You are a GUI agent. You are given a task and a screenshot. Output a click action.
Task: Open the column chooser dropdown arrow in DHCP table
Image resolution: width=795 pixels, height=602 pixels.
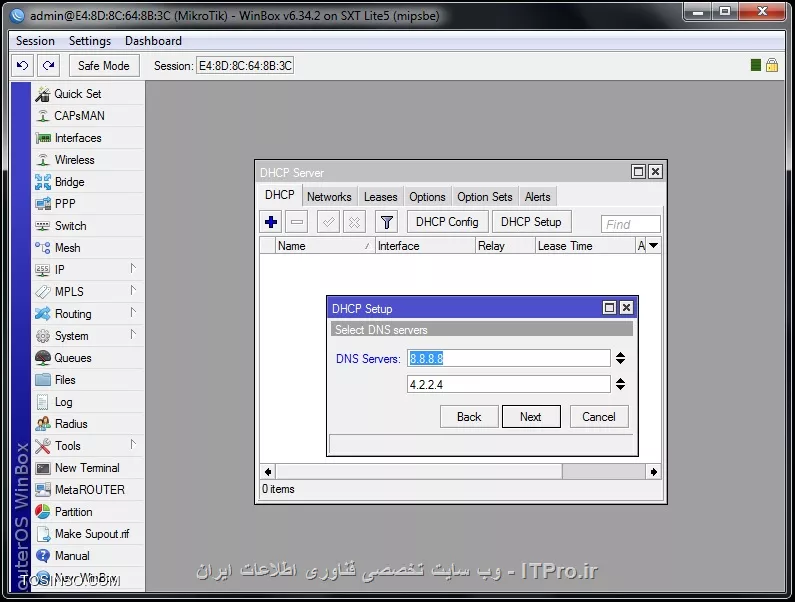coord(654,245)
